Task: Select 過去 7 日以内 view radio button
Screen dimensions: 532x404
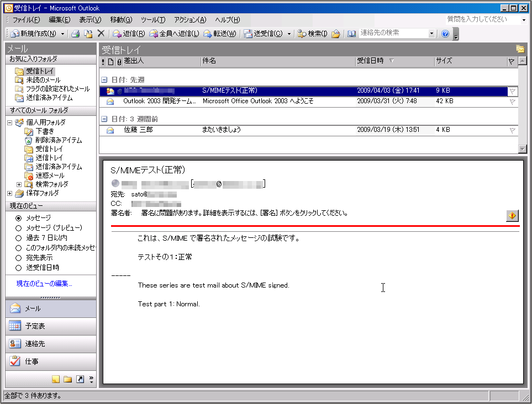Action: (x=19, y=238)
